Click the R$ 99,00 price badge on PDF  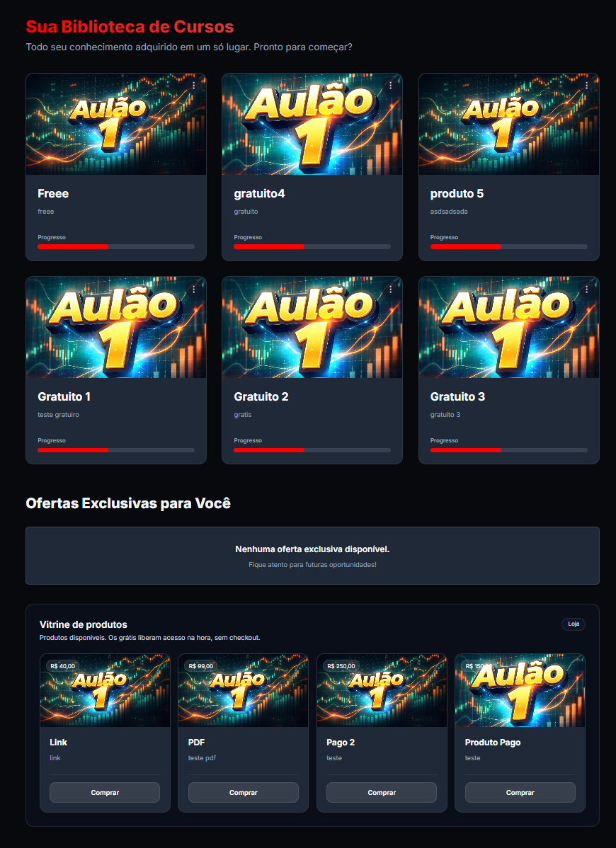tap(201, 666)
